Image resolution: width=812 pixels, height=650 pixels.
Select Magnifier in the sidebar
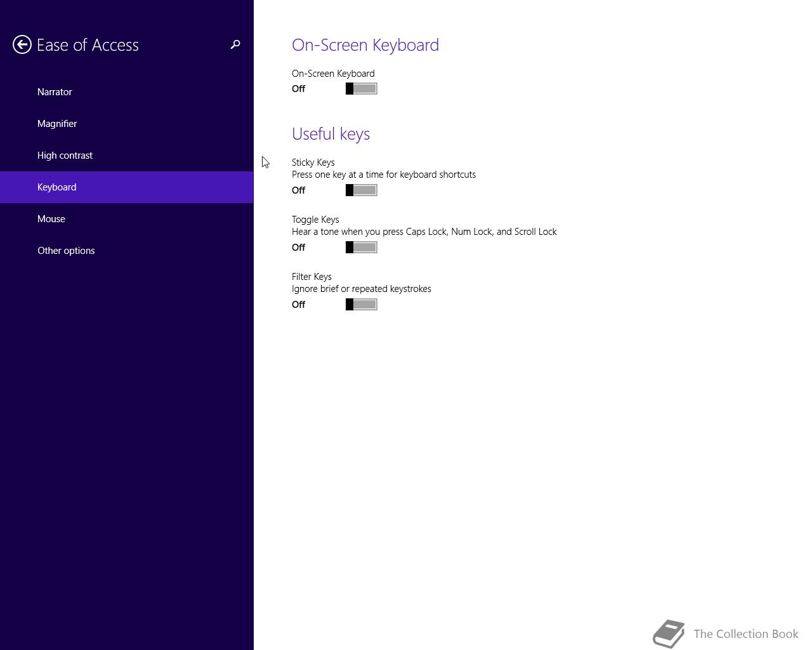(x=127, y=124)
